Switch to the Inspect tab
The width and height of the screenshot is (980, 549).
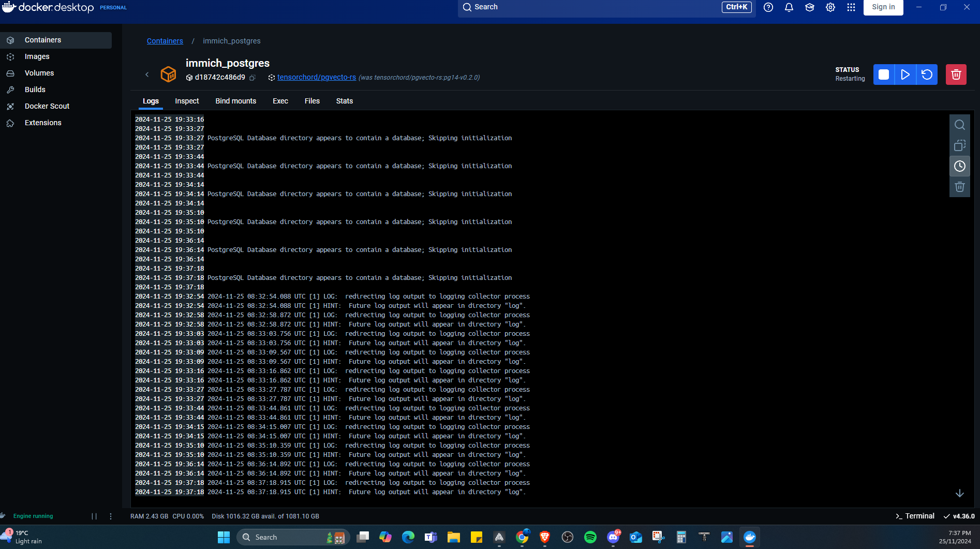click(187, 101)
